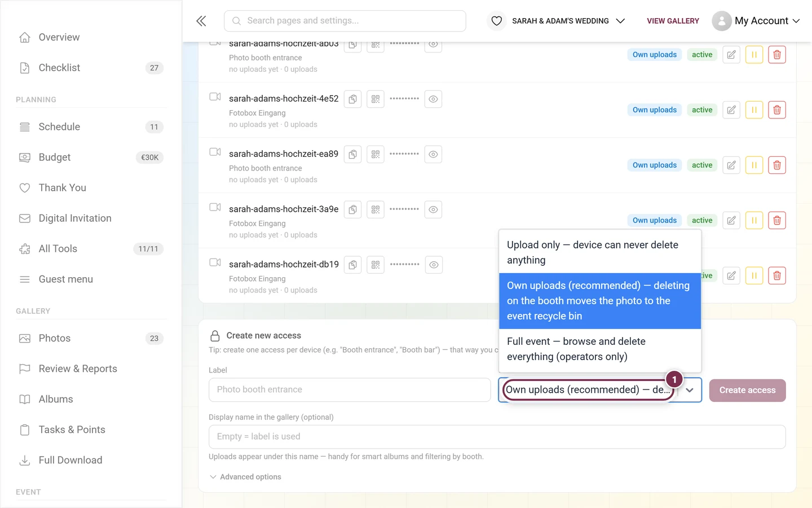Focus the Display name in gallery field
The image size is (812, 508).
tap(497, 437)
